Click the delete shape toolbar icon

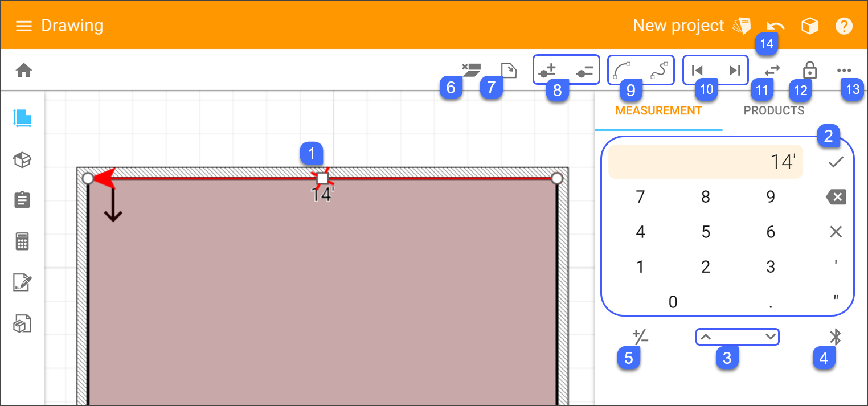tap(471, 70)
